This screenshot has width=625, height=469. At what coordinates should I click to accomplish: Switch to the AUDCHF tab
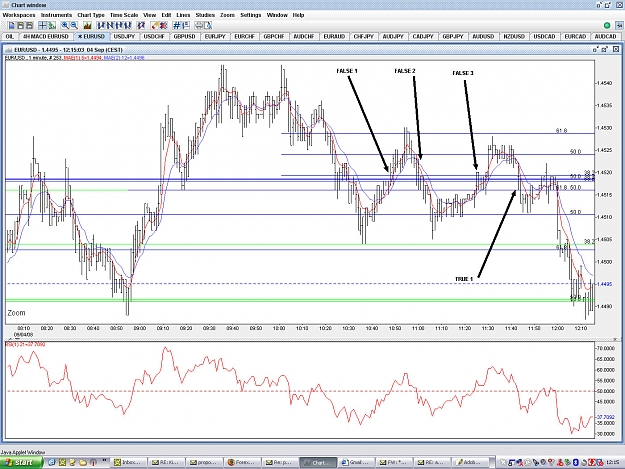click(x=304, y=36)
